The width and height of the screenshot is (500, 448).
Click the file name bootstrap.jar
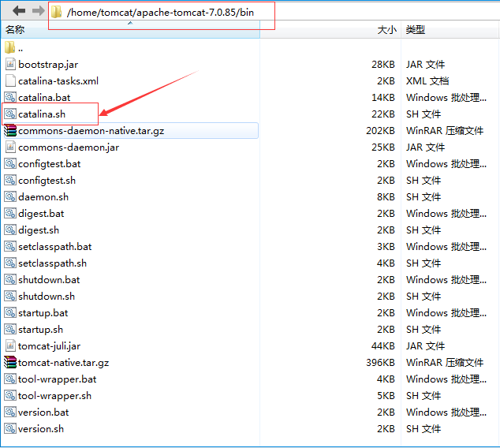(x=48, y=65)
